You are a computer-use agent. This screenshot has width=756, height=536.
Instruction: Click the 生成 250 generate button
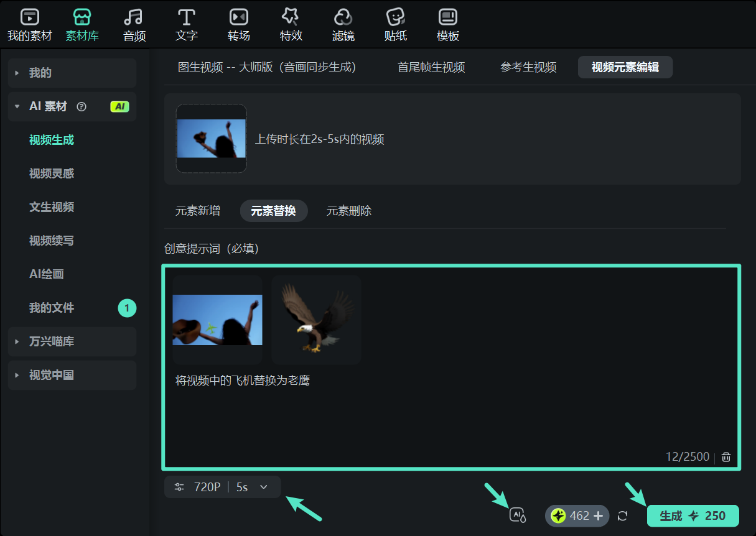click(693, 515)
